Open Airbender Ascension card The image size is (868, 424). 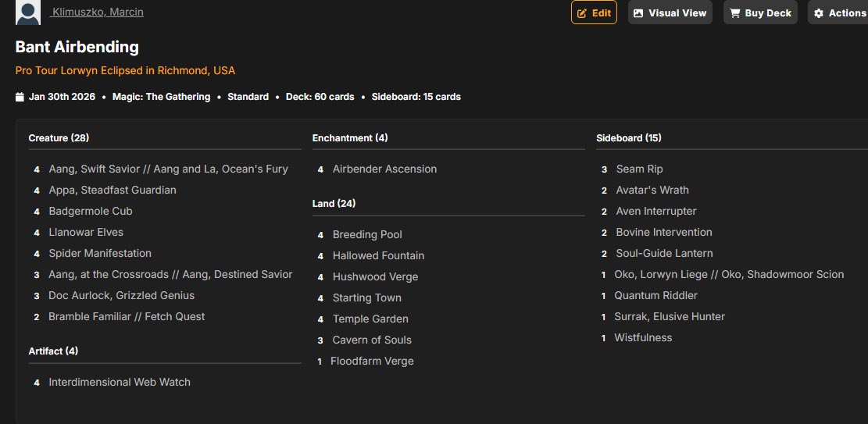384,169
